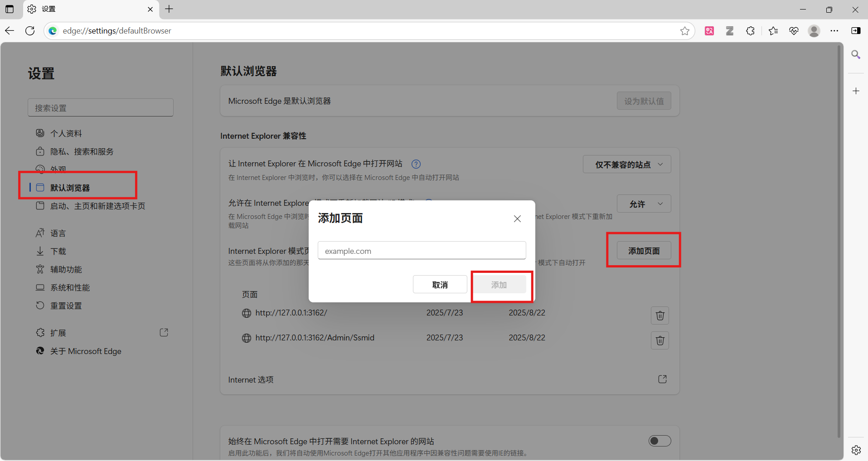Screen dimensions: 868x461
Task: Click 添加 button in dialog
Action: 499,285
